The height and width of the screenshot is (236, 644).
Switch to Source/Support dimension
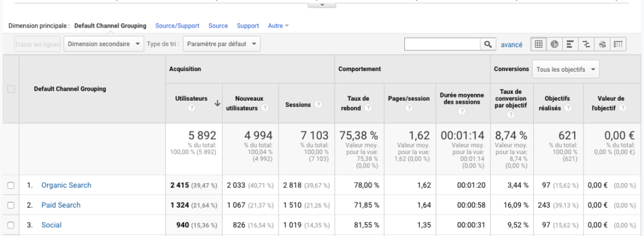pos(177,26)
